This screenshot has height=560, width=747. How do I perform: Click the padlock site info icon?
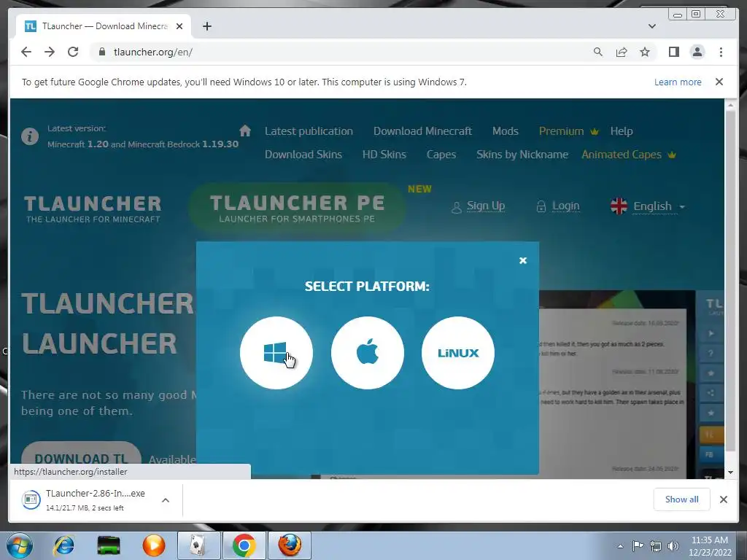click(x=101, y=52)
